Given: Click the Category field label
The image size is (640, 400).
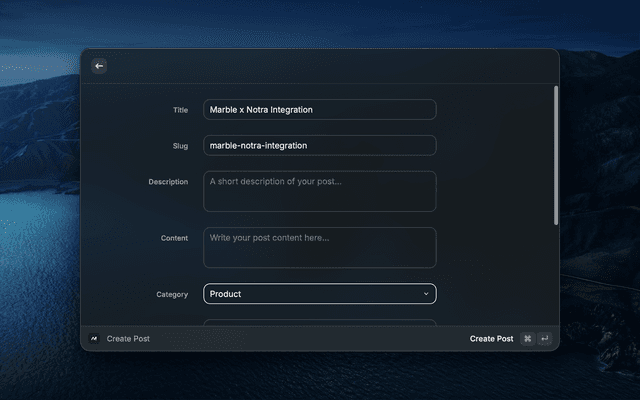Looking at the screenshot, I should coord(172,295).
